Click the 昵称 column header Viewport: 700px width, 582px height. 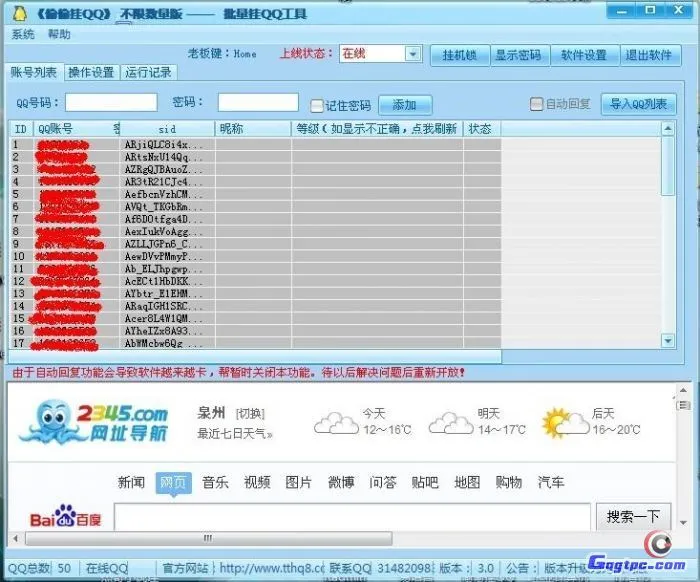[x=253, y=129]
